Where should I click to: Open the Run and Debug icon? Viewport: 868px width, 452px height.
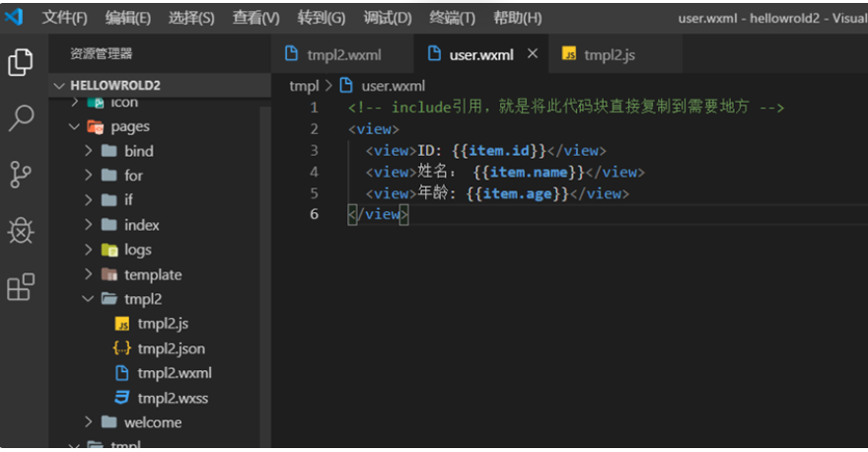click(21, 231)
